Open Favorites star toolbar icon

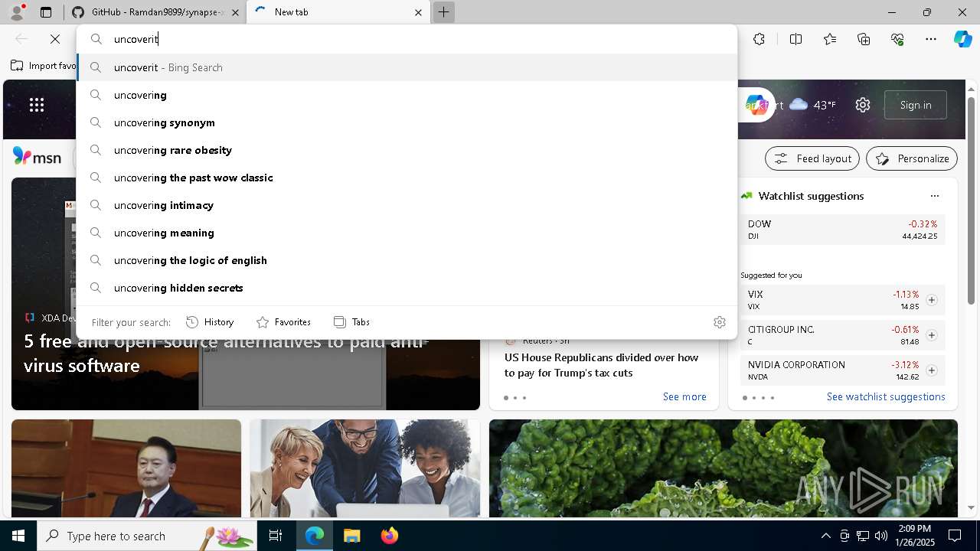coord(830,39)
